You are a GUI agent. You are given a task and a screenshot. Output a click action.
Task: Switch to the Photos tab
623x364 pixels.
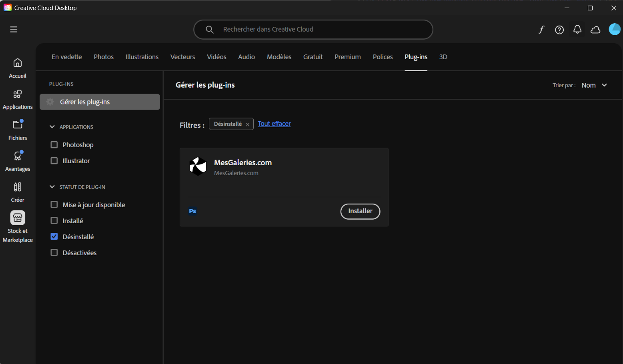coord(104,57)
